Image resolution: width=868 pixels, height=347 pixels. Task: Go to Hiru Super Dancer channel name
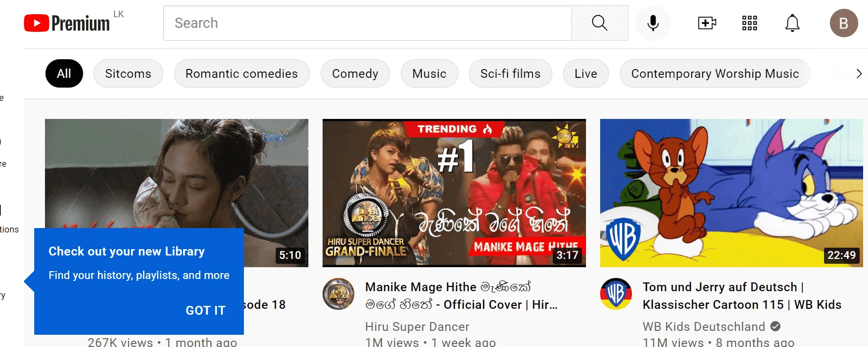[x=417, y=326]
